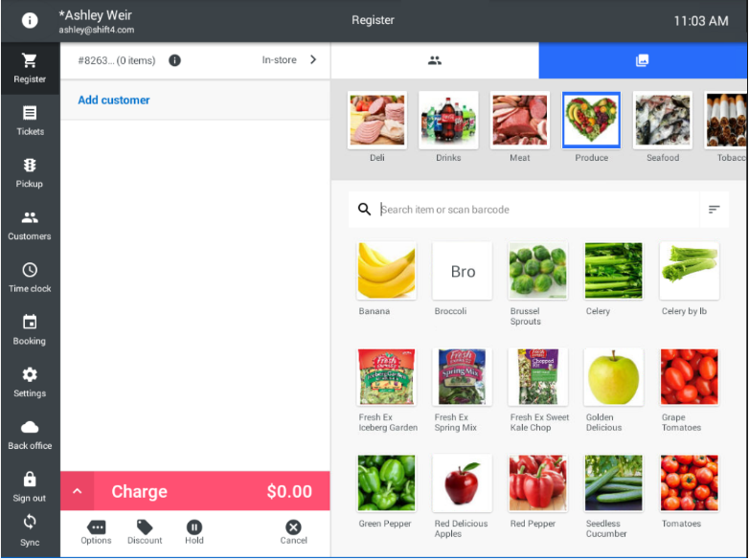Select the item gallery tab
This screenshot has width=749, height=560.
pos(643,60)
